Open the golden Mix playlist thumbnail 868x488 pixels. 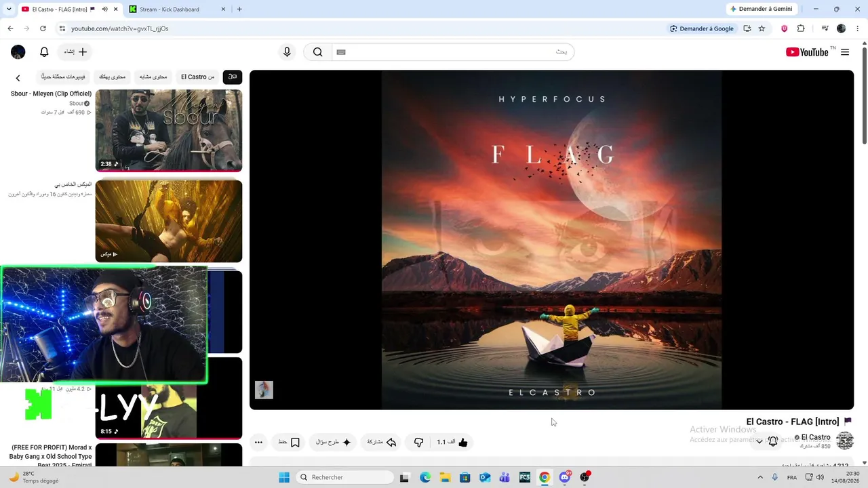[x=169, y=221]
